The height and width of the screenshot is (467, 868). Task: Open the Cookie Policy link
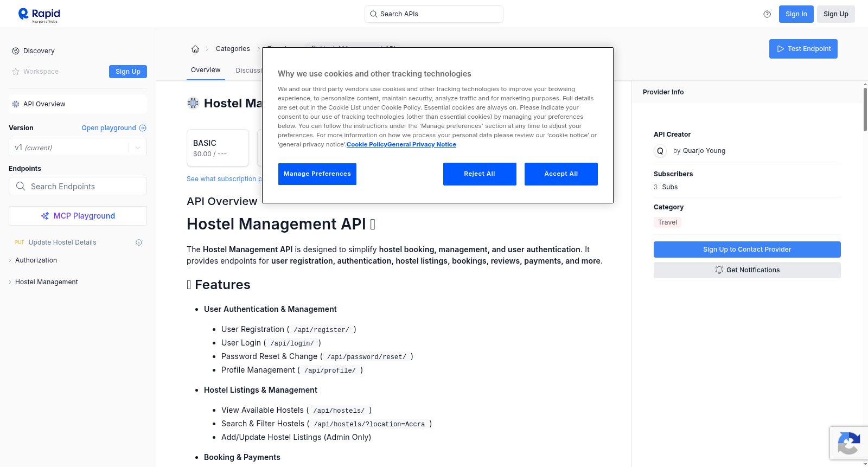366,144
